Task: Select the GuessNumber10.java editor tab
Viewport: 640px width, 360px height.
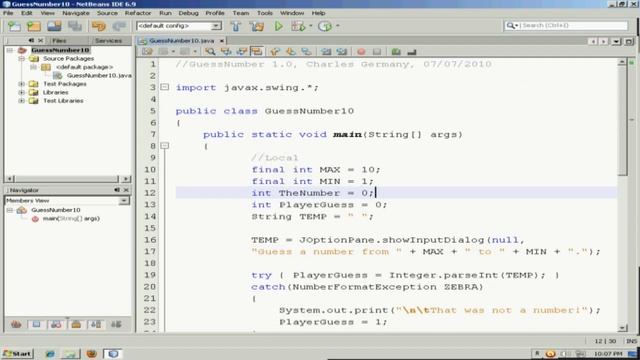Action: click(181, 41)
